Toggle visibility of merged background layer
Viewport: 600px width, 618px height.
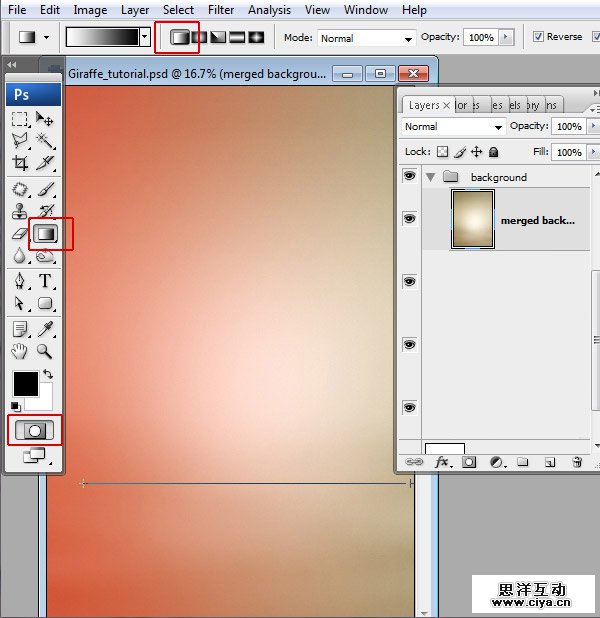tap(409, 219)
